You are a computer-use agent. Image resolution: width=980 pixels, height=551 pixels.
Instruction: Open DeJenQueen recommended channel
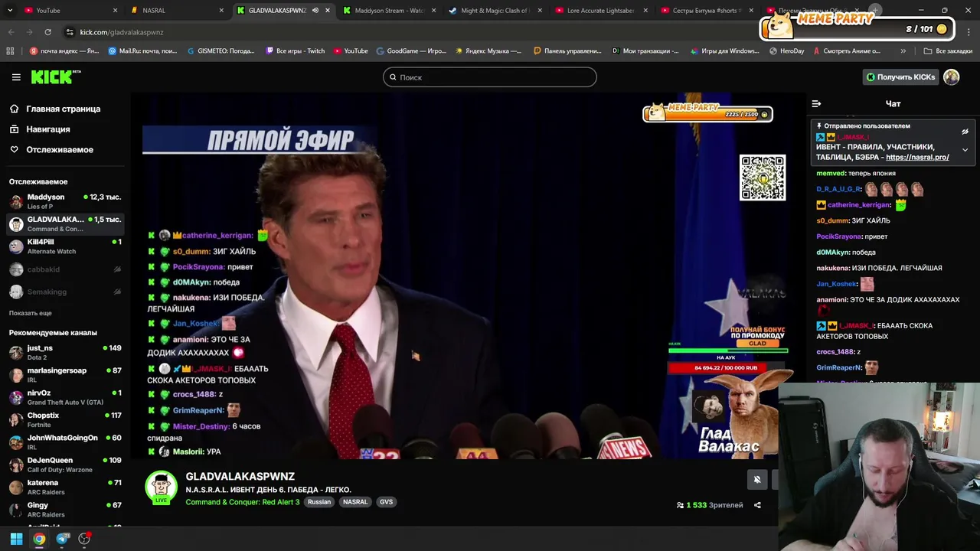click(x=64, y=465)
